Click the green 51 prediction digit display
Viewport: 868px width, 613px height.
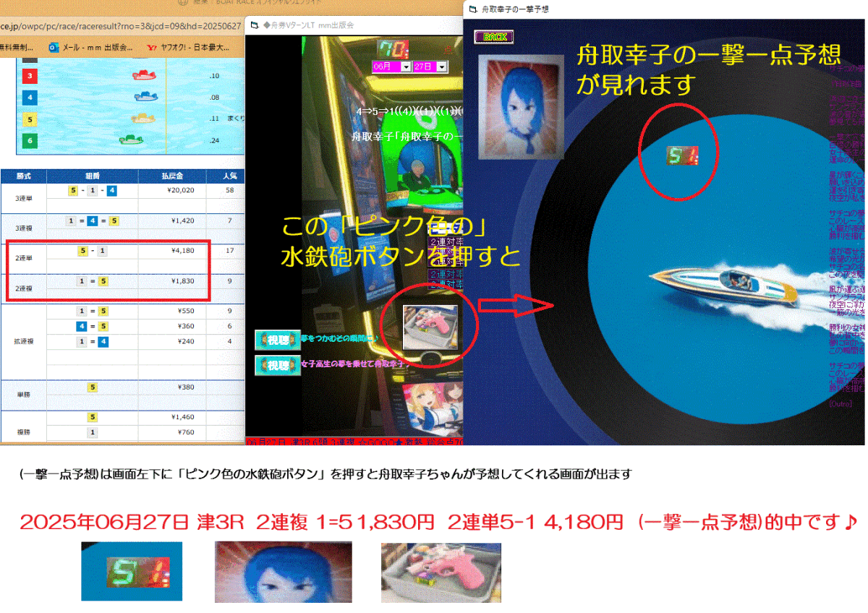681,155
